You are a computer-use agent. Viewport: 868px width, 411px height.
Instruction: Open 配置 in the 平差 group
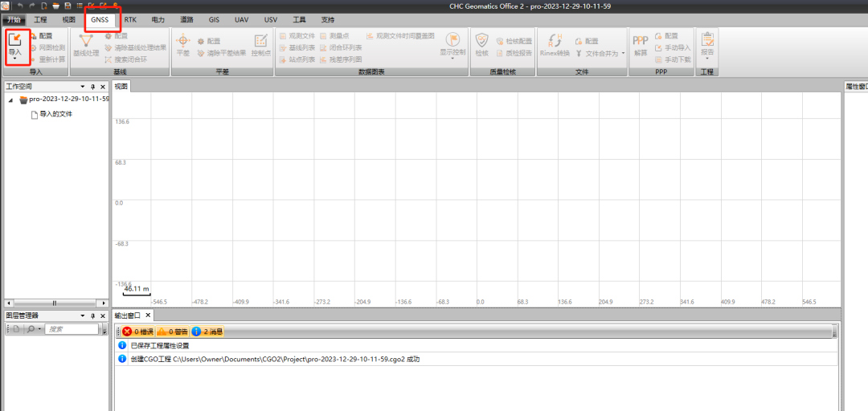click(x=209, y=41)
